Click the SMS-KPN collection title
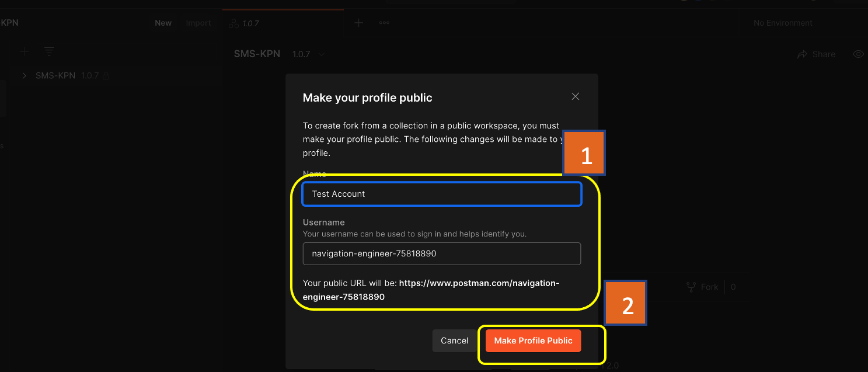The image size is (868, 372). (x=257, y=54)
